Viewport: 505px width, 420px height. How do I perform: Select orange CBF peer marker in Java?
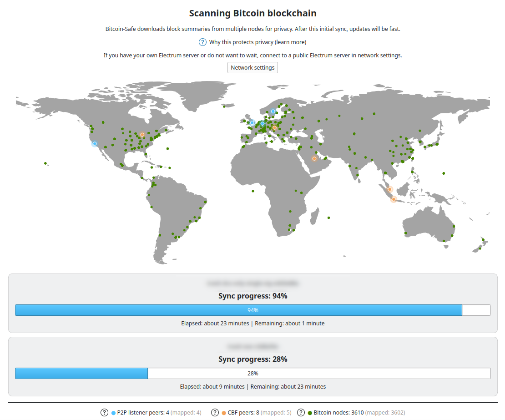click(x=394, y=199)
